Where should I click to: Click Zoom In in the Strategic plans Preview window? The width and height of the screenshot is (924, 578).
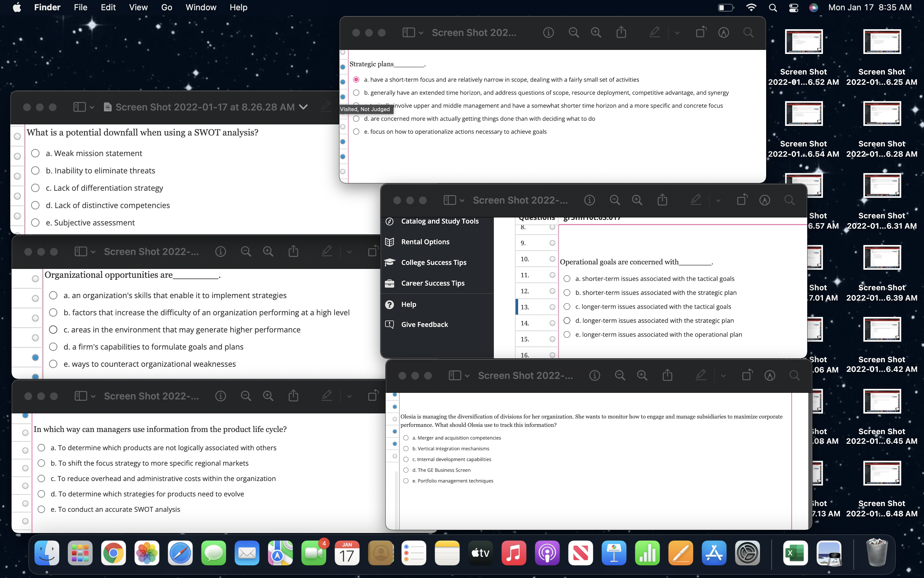596,32
